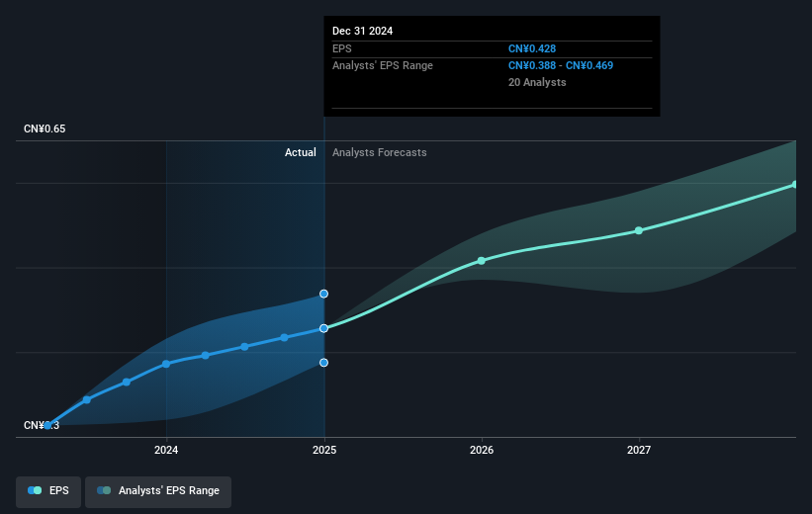Click the 2025 x-axis label
Screen dimensions: 812x514
(x=324, y=450)
